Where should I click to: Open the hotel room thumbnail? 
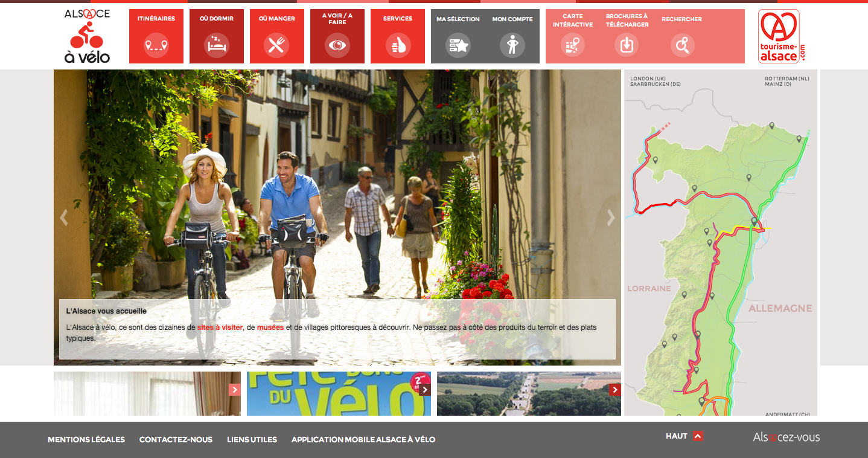coord(147,393)
